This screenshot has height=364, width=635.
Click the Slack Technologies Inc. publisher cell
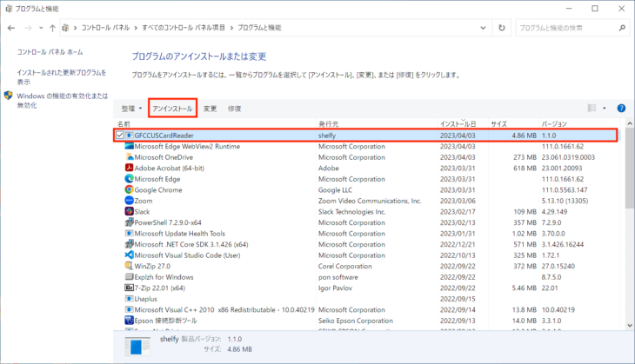(352, 211)
